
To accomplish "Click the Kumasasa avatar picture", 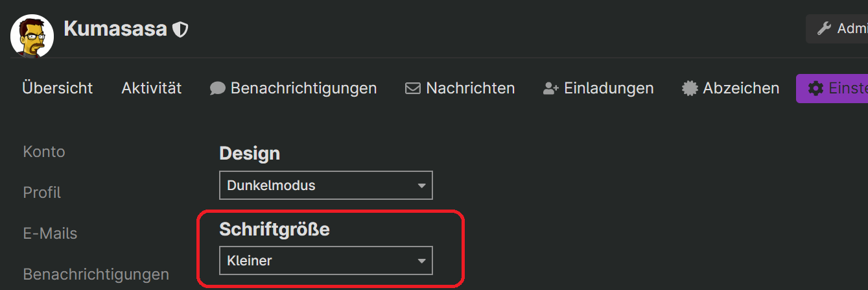I will [32, 36].
